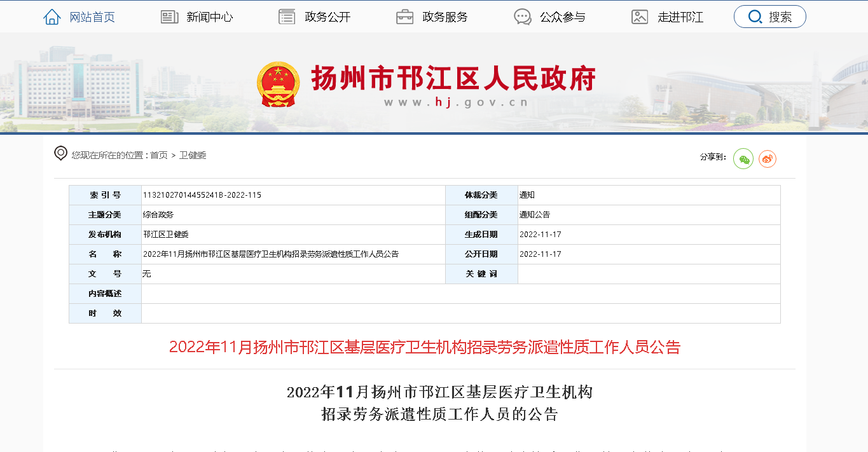Image resolution: width=868 pixels, height=452 pixels.
Task: Open the 政务服务 menu item
Action: coord(445,17)
